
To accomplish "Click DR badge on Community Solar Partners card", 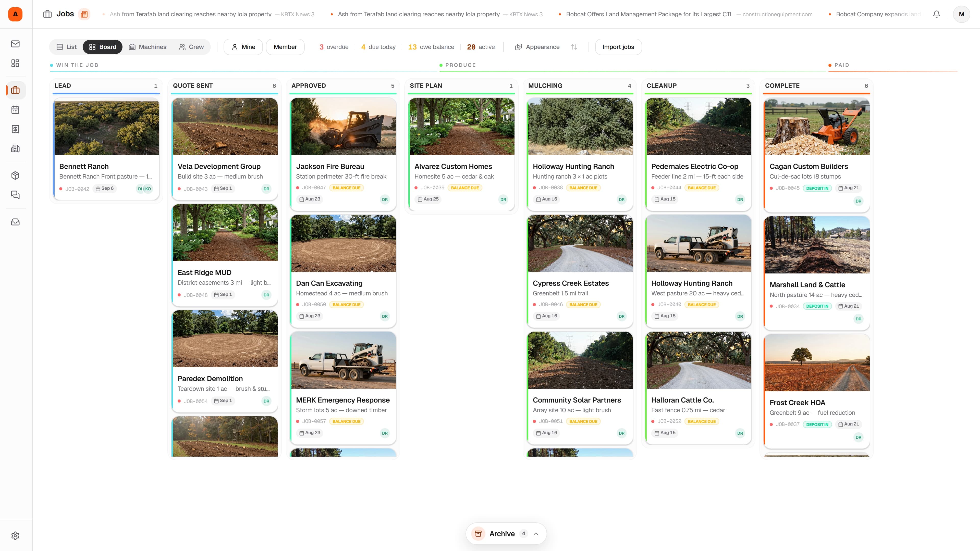I will [621, 433].
